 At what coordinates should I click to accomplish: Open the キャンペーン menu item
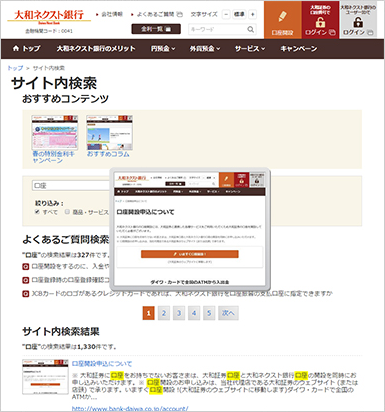click(x=299, y=49)
